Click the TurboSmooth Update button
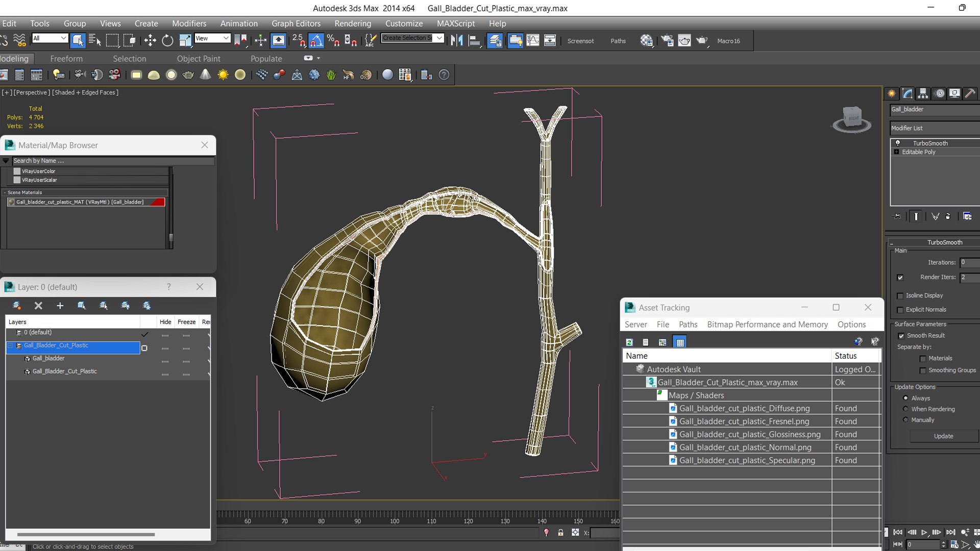Viewport: 980px width, 551px height. pyautogui.click(x=943, y=436)
